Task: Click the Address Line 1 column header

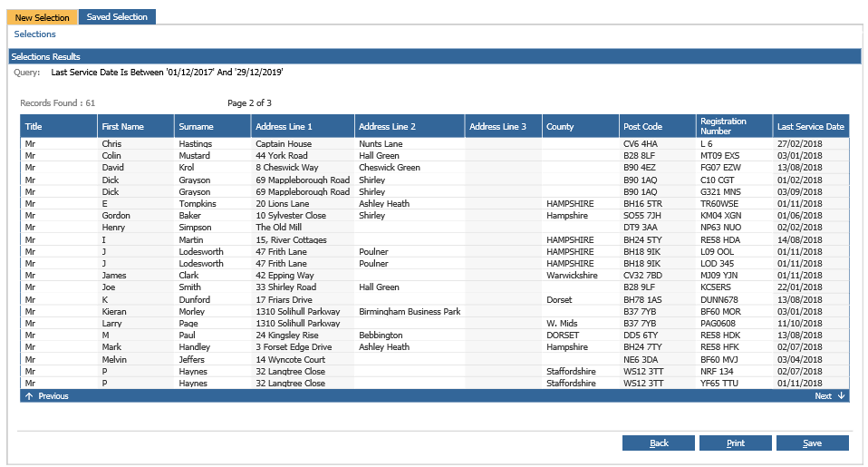Action: click(303, 126)
